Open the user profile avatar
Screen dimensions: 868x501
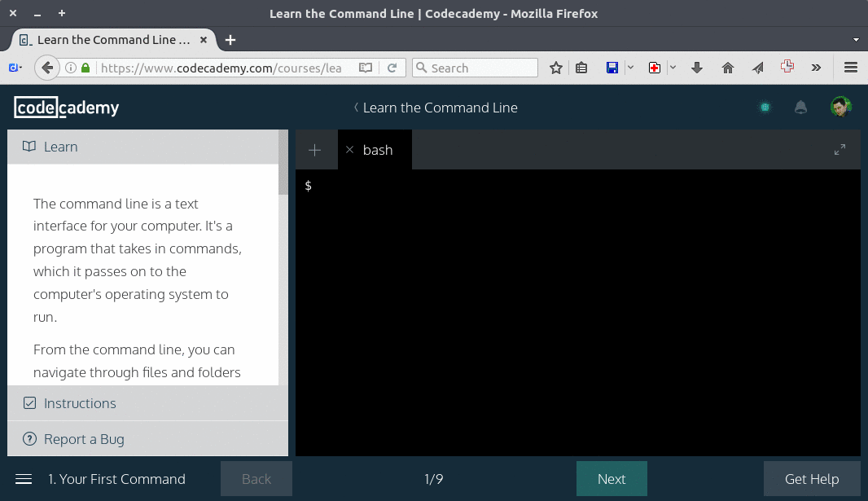[840, 107]
